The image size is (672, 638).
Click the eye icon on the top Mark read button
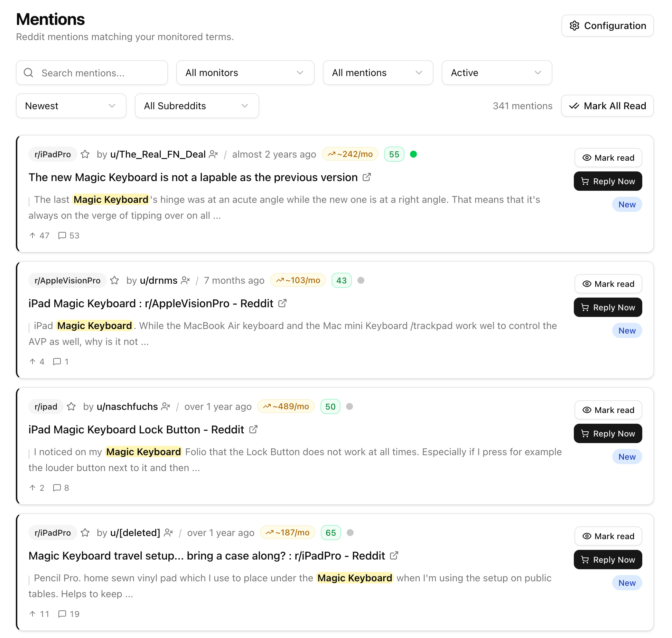coord(587,158)
